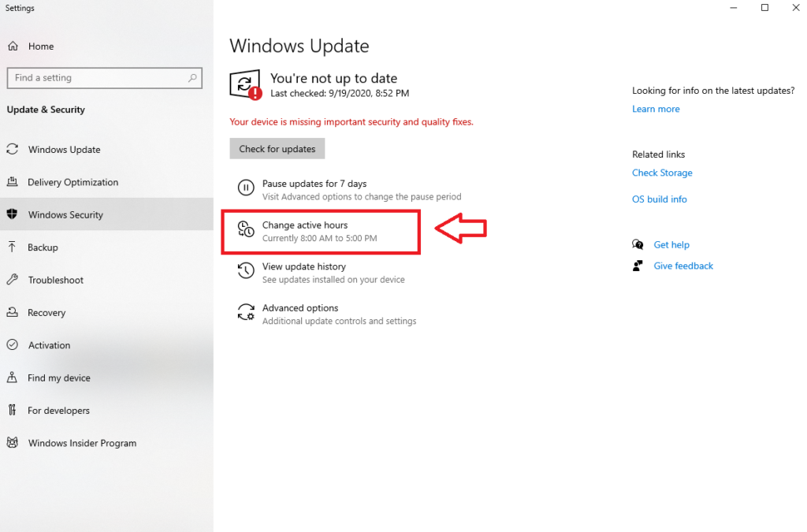The width and height of the screenshot is (807, 532).
Task: Select Windows Update in the sidebar
Action: click(106, 149)
